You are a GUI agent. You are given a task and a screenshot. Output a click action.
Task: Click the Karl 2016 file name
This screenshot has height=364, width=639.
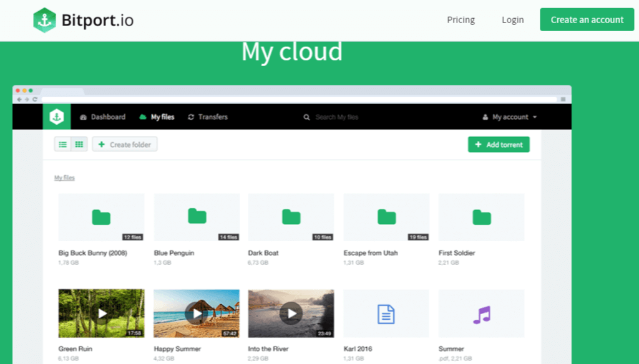tap(358, 349)
